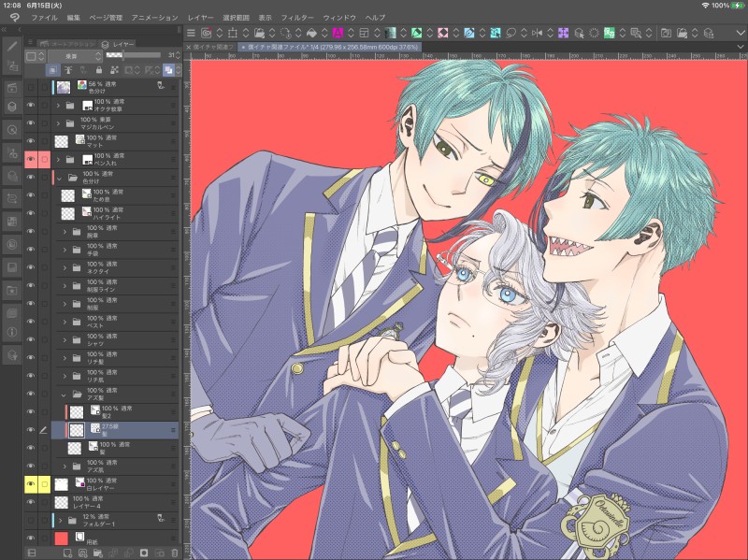Image resolution: width=748 pixels, height=560 pixels.
Task: Click the flip horizontal icon in command bar
Action: click(x=537, y=33)
